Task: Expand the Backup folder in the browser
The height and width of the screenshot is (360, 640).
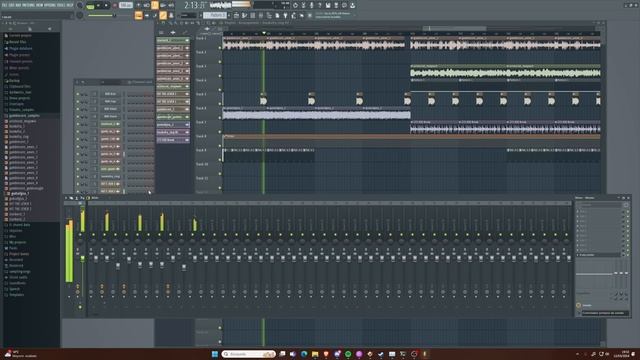Action: [x=14, y=80]
